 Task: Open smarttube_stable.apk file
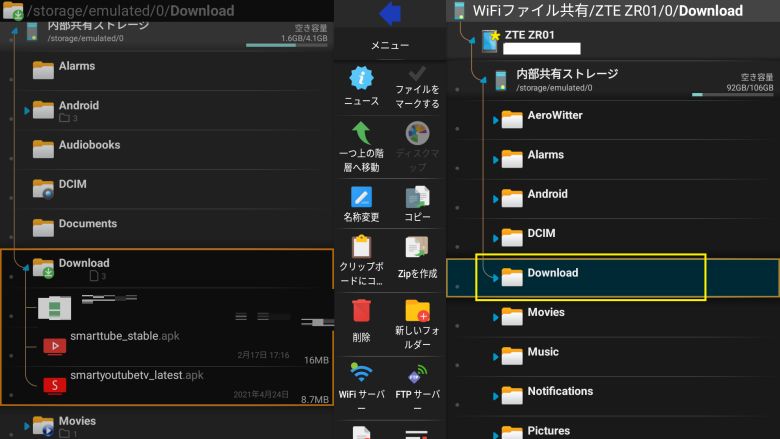(x=179, y=346)
